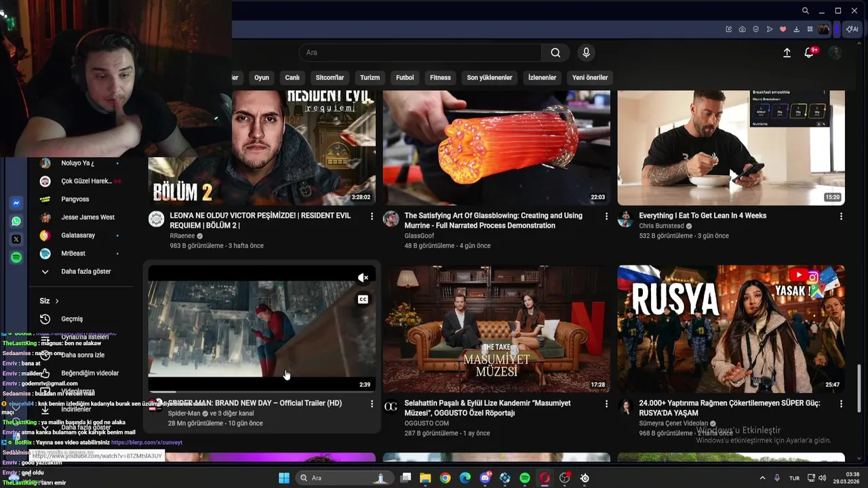Open options menu for Spider-Man trailer
Viewport: 868px width, 488px height.
372,403
